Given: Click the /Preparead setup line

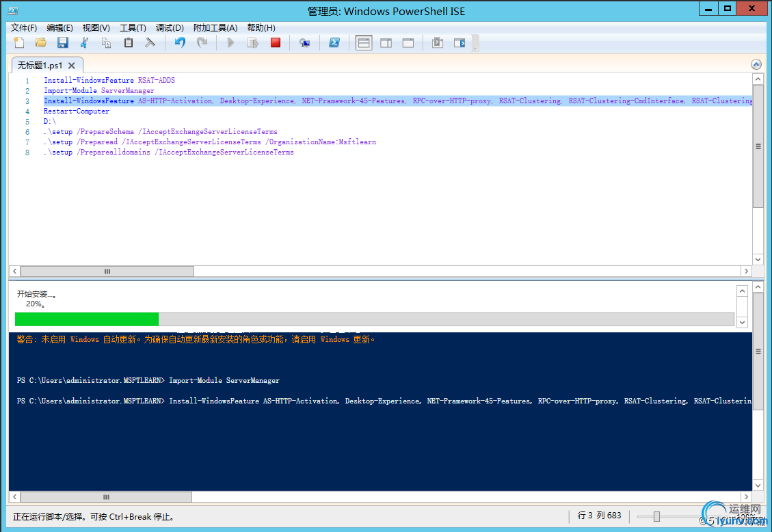Looking at the screenshot, I should coord(210,142).
